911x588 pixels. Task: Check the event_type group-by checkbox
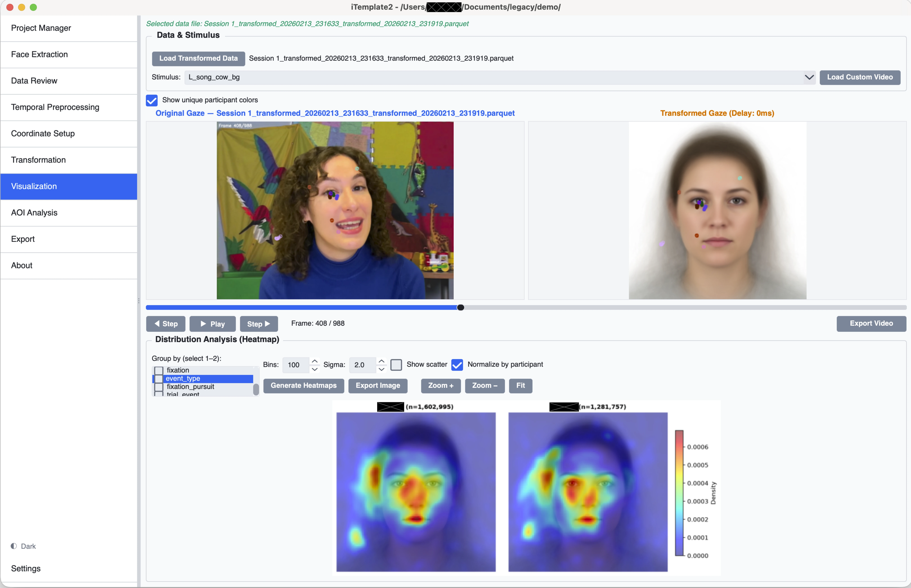[159, 379]
